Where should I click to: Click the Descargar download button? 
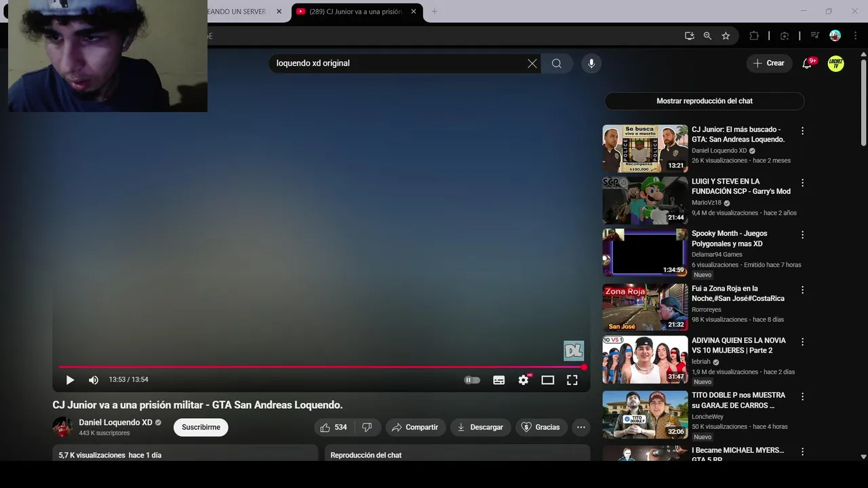481,428
